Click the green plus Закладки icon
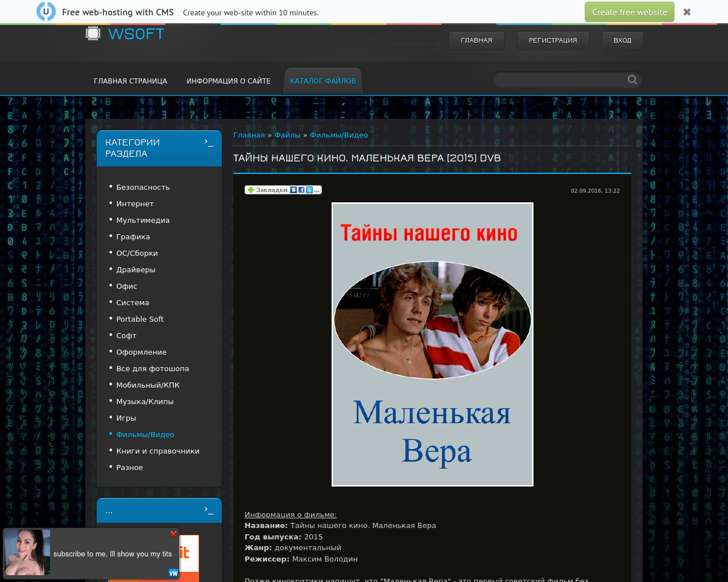This screenshot has height=582, width=728. point(251,190)
